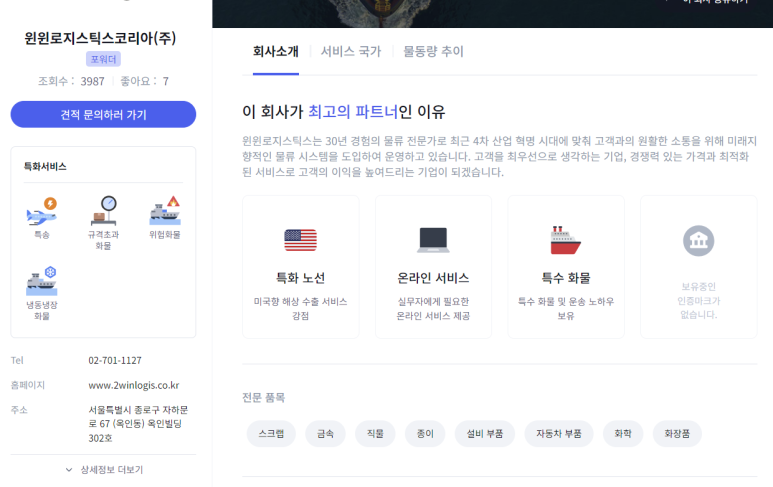Select the 화장품 item tag

[x=677, y=434]
